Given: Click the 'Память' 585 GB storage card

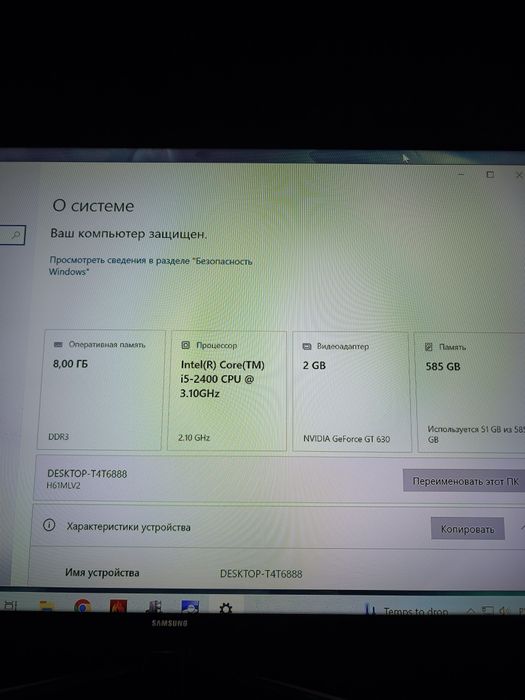Looking at the screenshot, I should pyautogui.click(x=471, y=393).
